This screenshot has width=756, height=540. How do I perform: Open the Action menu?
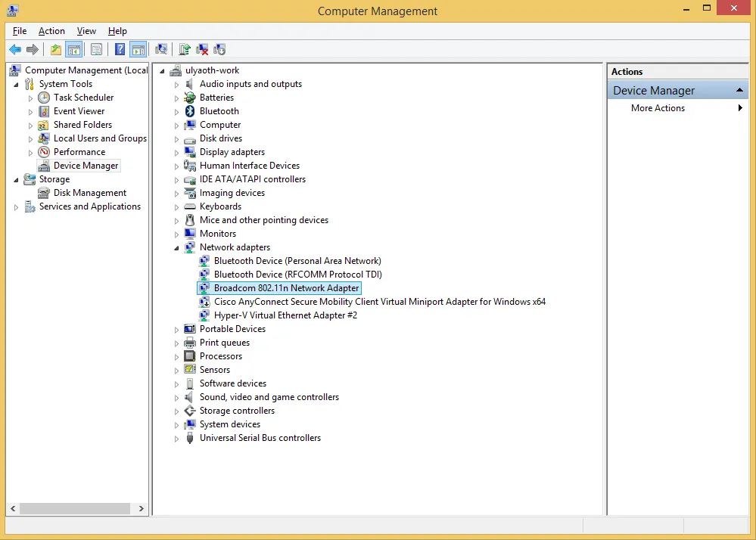51,31
